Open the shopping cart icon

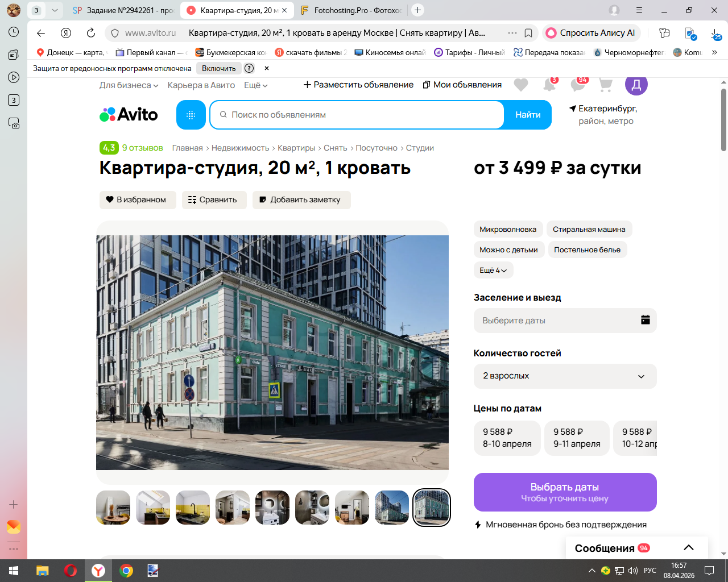606,85
